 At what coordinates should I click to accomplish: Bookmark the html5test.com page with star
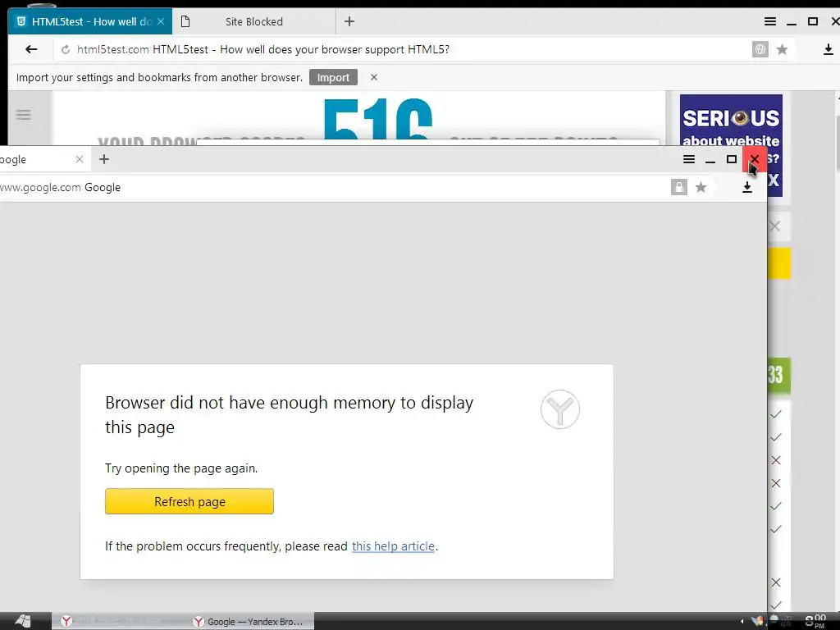tap(782, 50)
